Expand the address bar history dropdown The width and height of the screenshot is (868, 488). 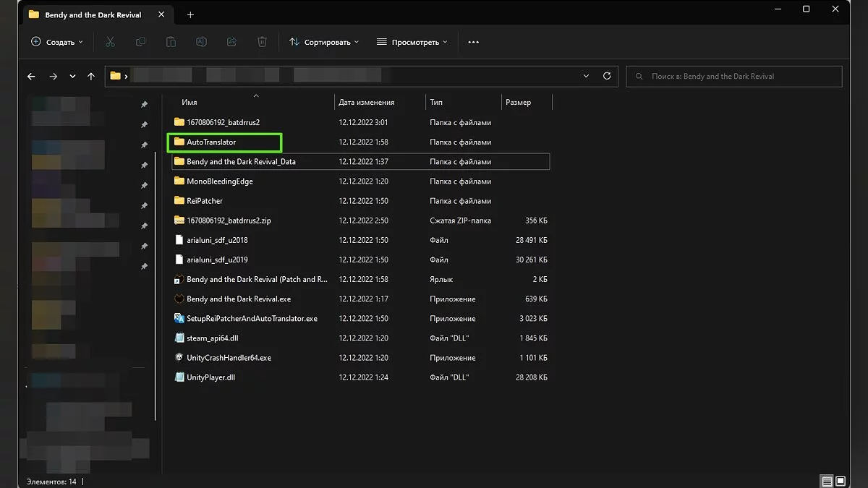586,76
